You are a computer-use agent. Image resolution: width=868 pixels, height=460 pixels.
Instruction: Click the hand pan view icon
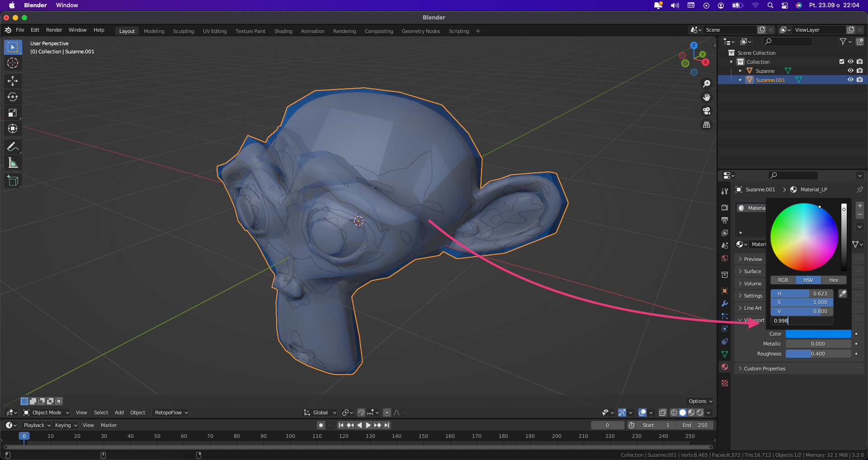click(x=707, y=97)
